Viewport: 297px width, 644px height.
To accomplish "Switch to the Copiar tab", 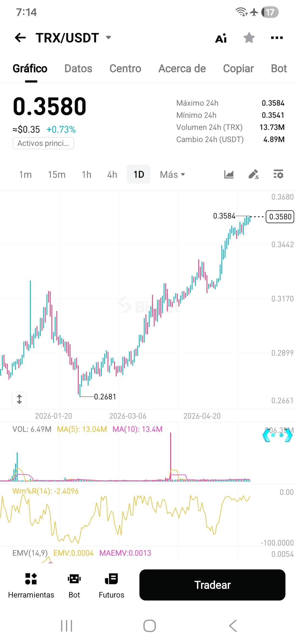I will 238,69.
